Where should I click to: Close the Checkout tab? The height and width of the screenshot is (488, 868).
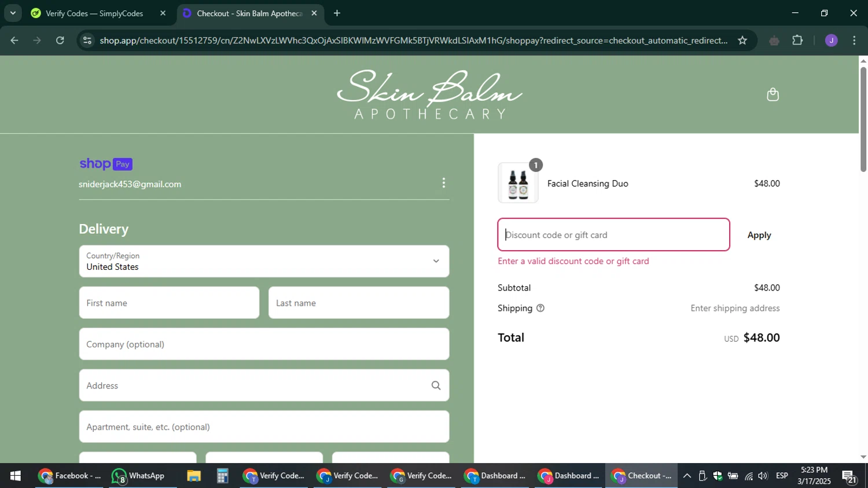point(314,13)
